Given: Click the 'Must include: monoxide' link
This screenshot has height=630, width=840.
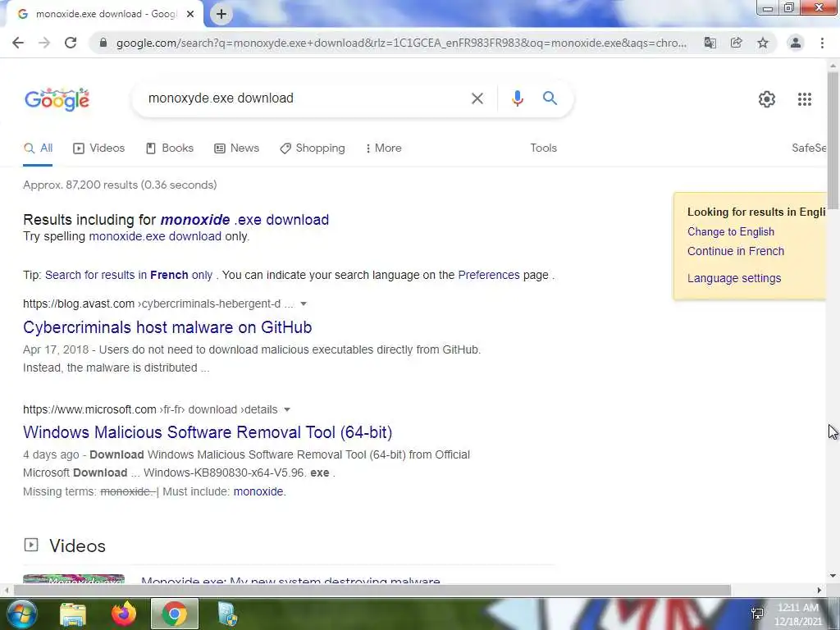Looking at the screenshot, I should (258, 492).
